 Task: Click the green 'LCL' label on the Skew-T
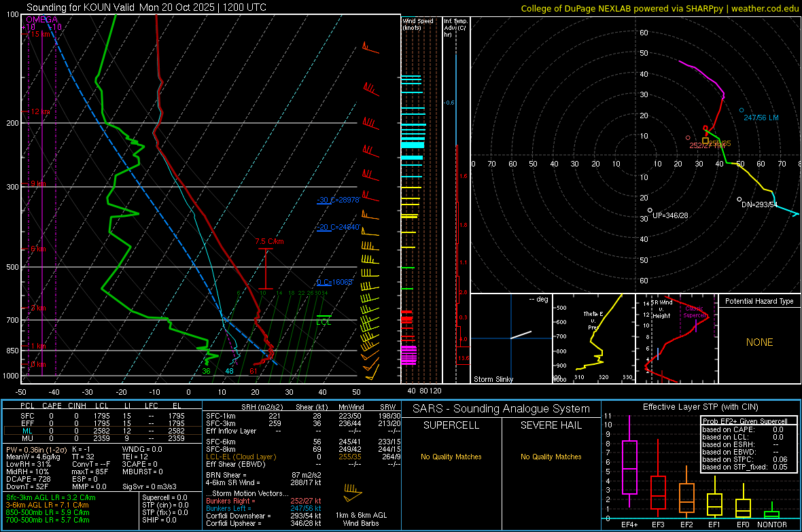[324, 322]
